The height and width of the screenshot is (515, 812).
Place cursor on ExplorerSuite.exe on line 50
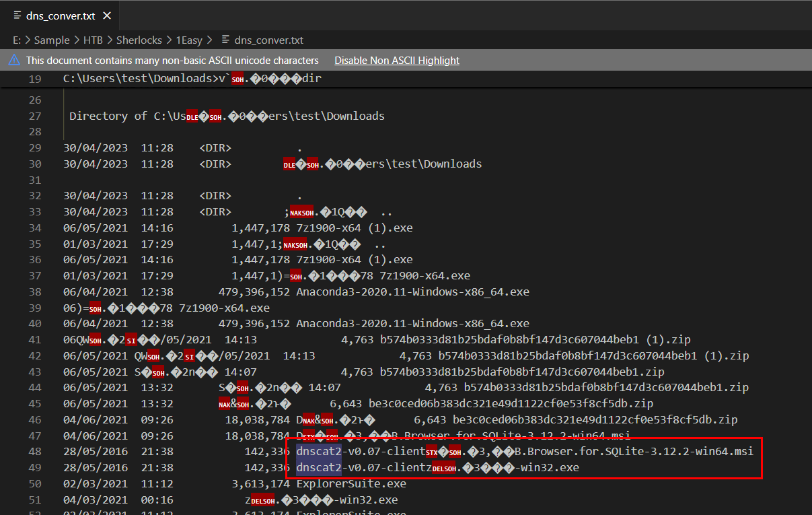click(x=351, y=483)
